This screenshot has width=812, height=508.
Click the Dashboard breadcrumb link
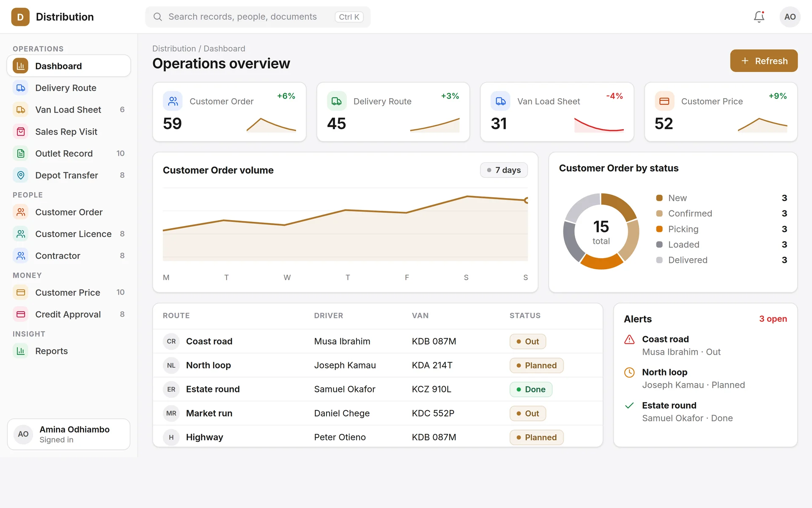click(224, 49)
